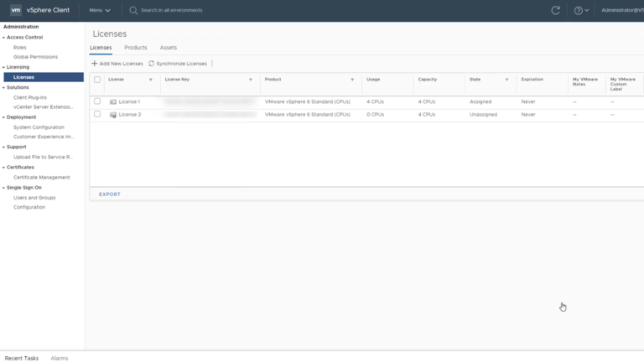Image resolution: width=644 pixels, height=362 pixels.
Task: Click Synchronize Licenses button
Action: click(x=178, y=64)
